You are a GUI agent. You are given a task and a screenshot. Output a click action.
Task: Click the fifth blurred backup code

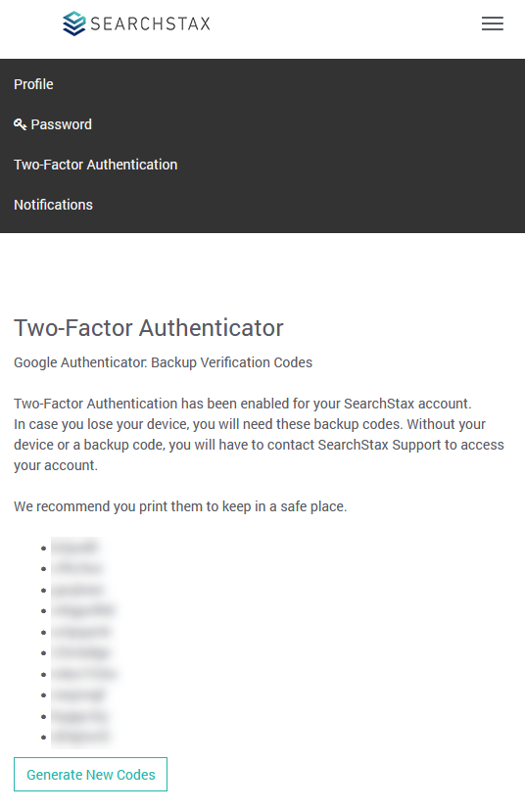pyautogui.click(x=80, y=632)
